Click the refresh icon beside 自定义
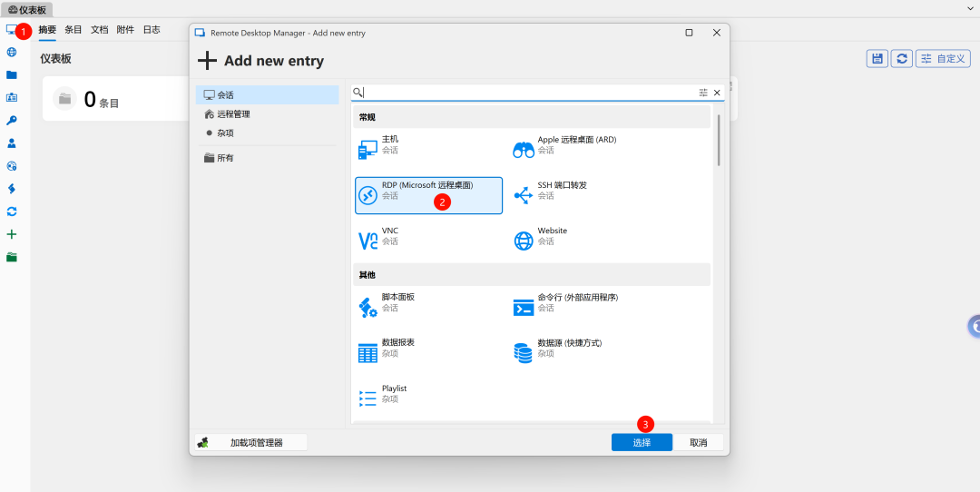 pyautogui.click(x=901, y=58)
